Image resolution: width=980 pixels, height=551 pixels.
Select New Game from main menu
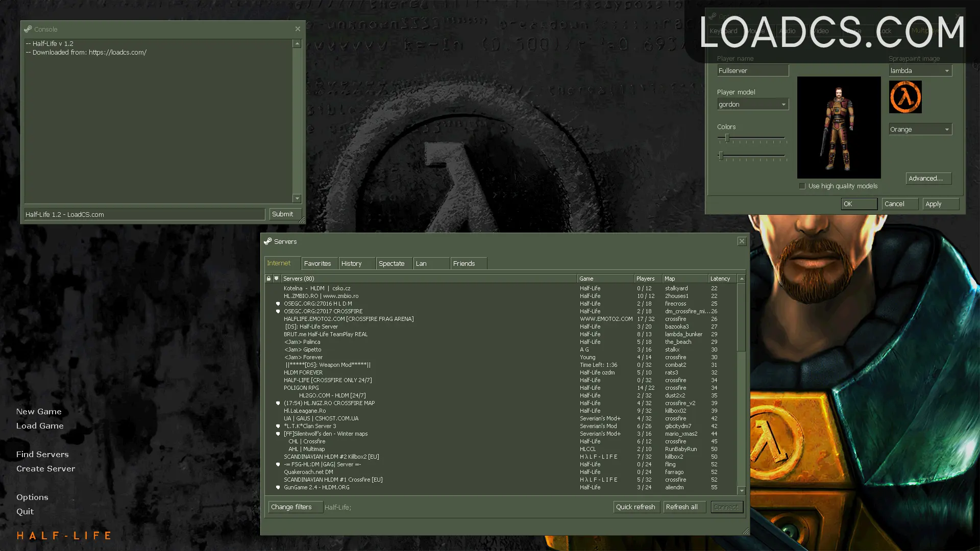(x=39, y=412)
